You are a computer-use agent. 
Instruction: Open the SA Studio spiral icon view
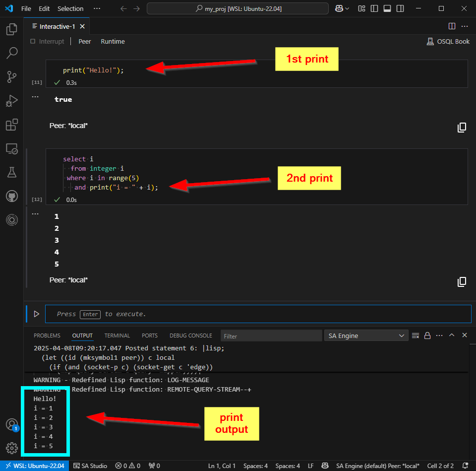click(x=11, y=220)
